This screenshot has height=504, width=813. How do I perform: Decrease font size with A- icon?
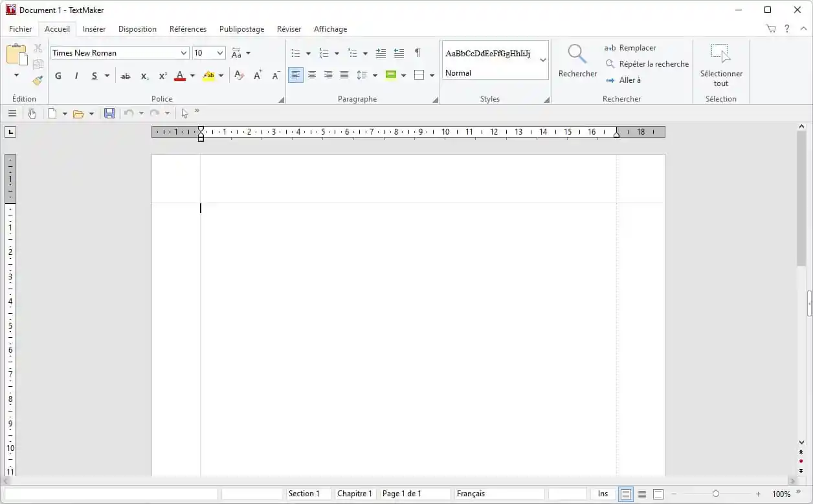click(276, 76)
